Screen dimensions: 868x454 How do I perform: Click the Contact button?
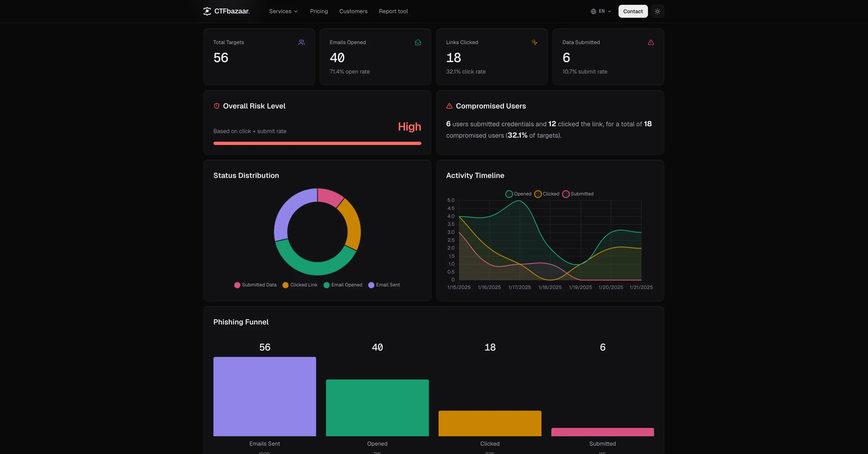633,11
